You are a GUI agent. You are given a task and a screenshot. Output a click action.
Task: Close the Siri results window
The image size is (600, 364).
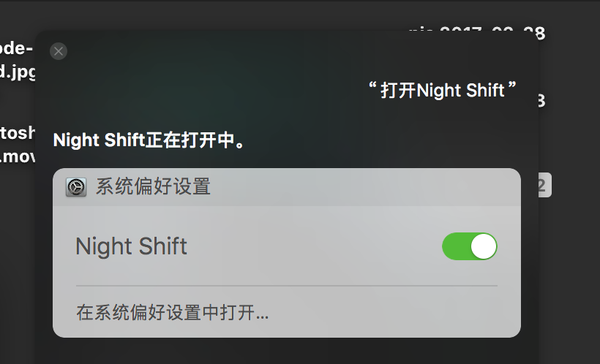click(x=59, y=51)
